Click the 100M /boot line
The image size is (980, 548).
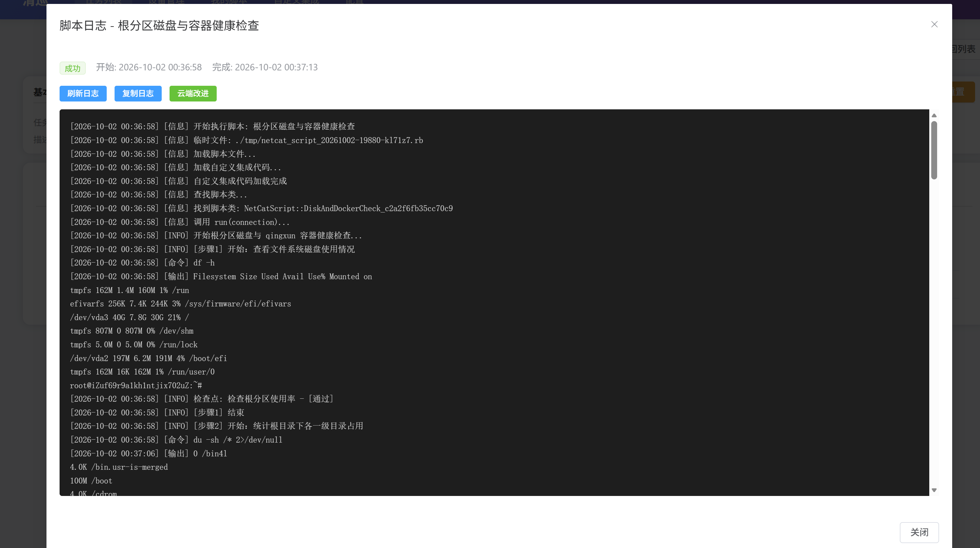coord(91,481)
